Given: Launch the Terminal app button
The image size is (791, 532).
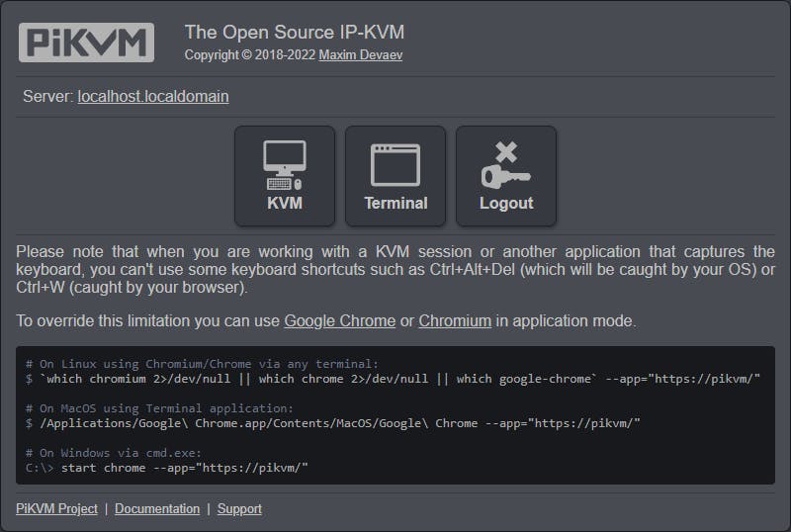Looking at the screenshot, I should click(x=395, y=176).
